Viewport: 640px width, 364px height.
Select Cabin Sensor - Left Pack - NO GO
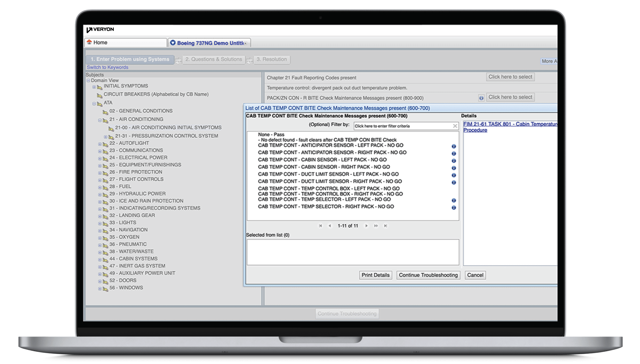point(322,160)
